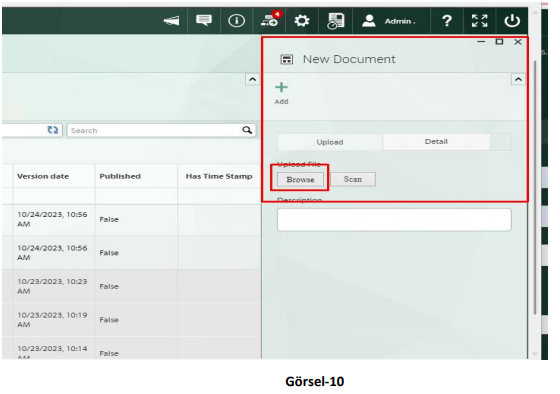Click the New Document panel scrollbar
This screenshot has height=394, width=560.
(535, 188)
